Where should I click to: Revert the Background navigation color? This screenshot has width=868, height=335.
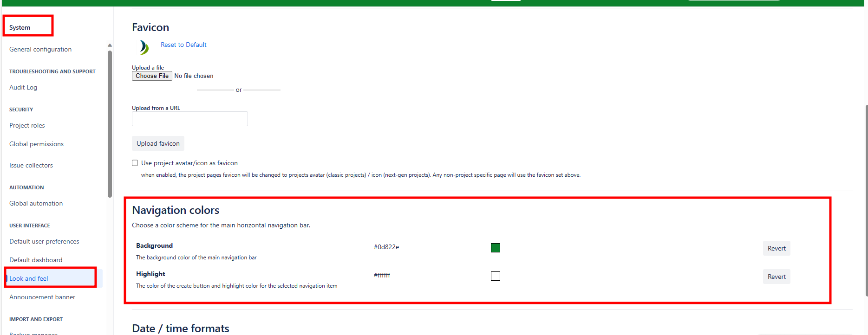776,248
